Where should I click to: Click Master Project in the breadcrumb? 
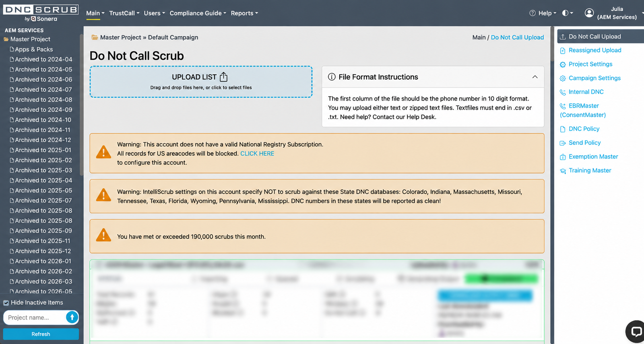tap(120, 37)
